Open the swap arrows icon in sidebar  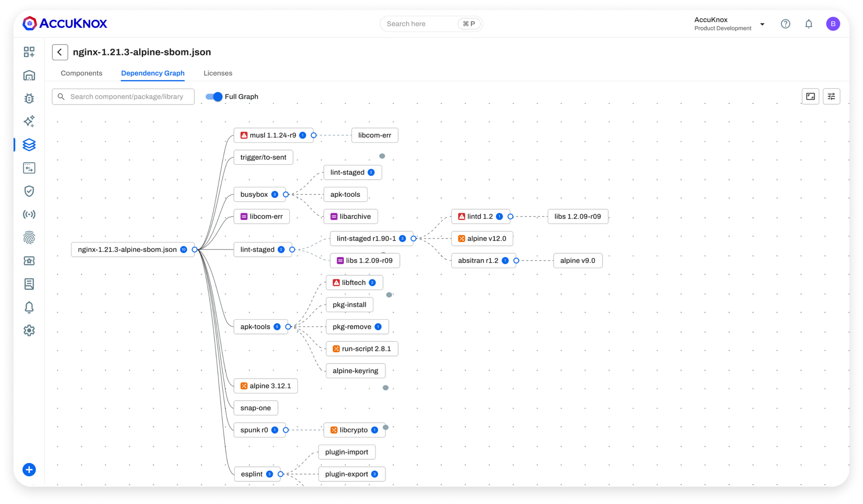[29, 168]
